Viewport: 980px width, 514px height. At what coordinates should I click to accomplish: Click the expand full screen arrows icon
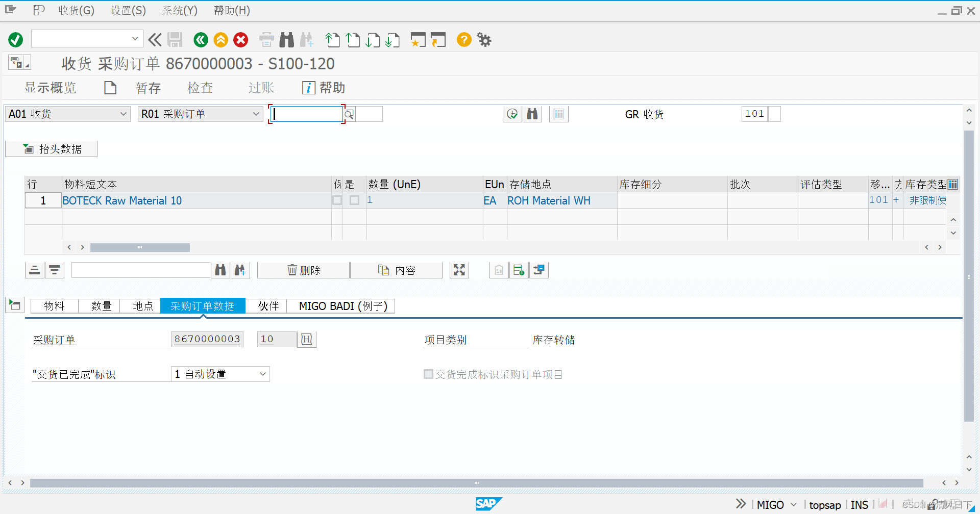[x=459, y=270]
